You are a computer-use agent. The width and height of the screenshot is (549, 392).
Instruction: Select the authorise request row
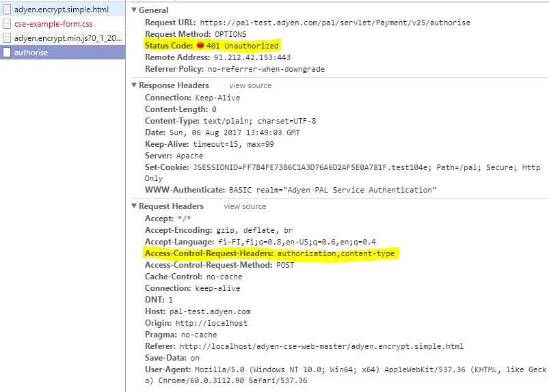point(62,53)
